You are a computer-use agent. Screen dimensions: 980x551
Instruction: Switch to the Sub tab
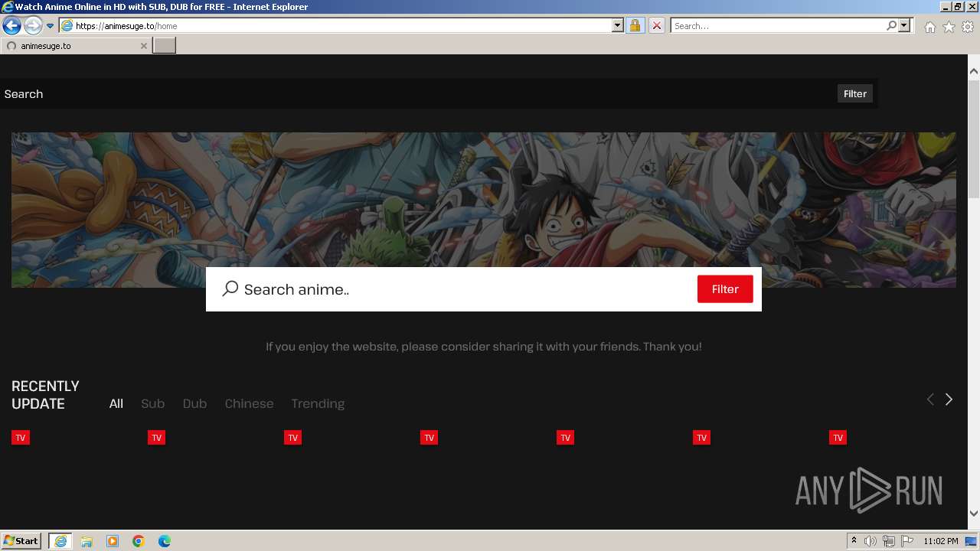152,403
